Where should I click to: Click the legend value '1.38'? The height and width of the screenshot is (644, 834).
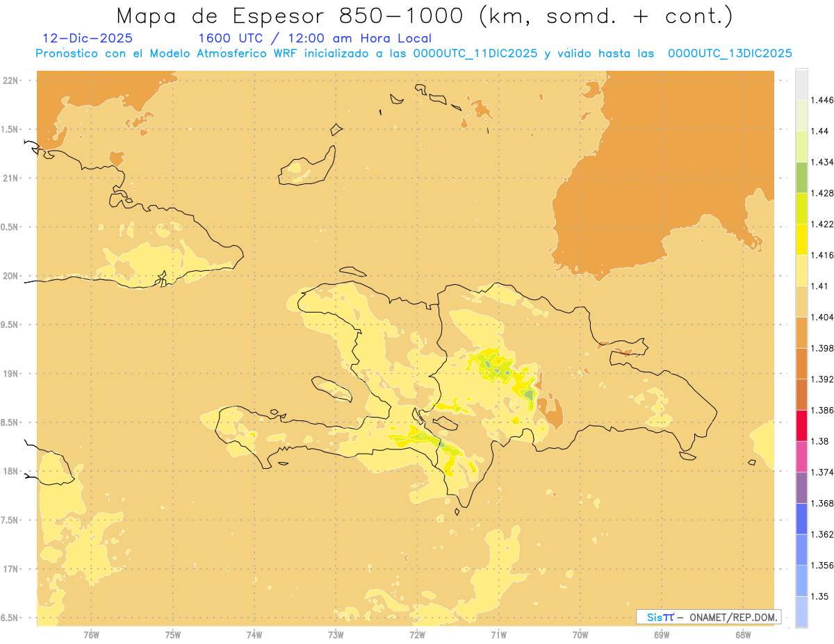820,441
